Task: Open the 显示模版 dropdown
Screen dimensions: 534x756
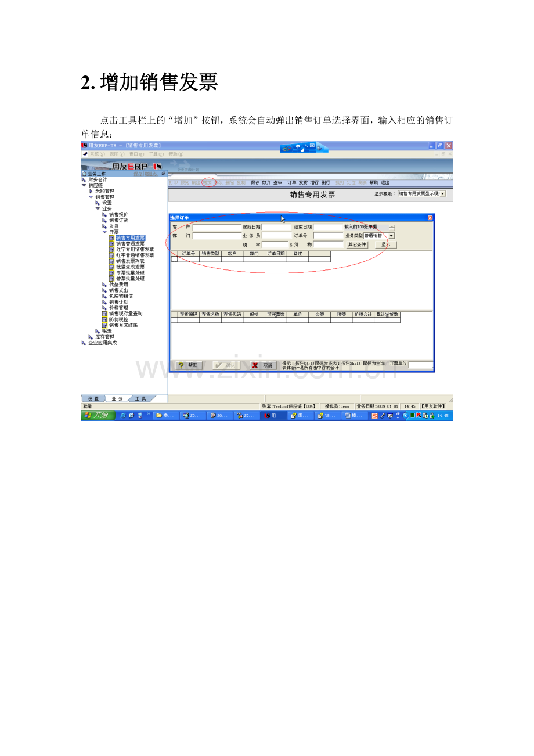Action: click(x=443, y=193)
